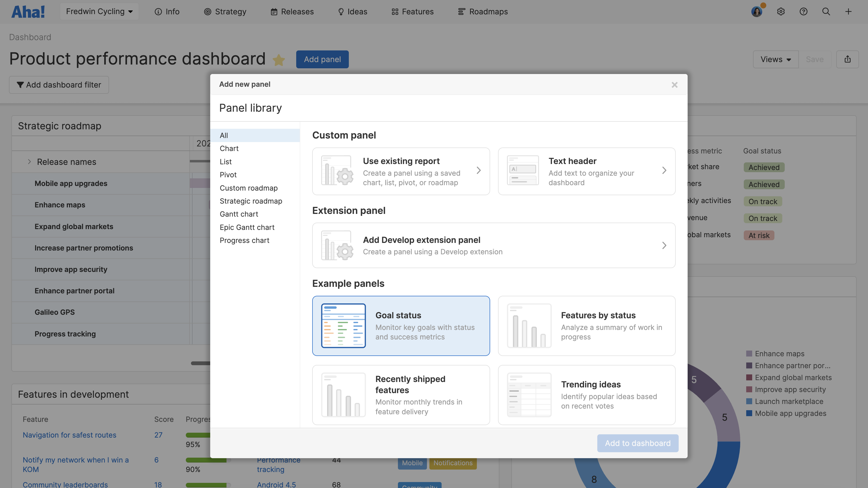Screen dimensions: 868x488
Task: Select the Features icon in top navigation
Action: tap(395, 11)
